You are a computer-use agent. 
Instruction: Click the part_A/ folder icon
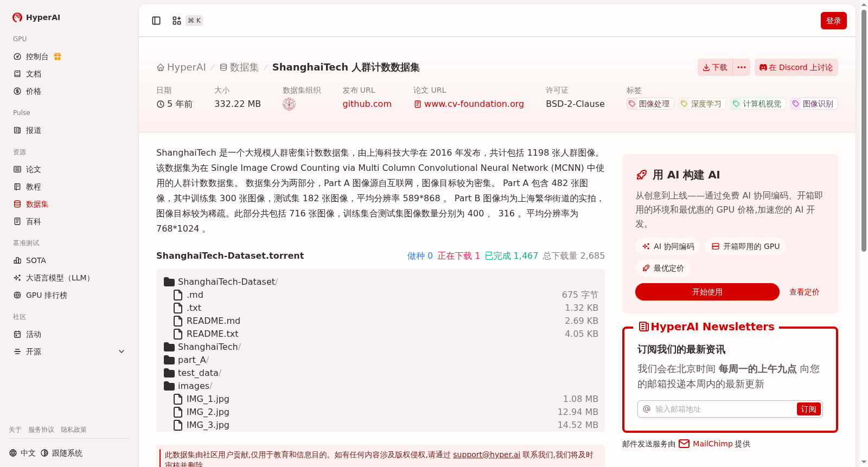(169, 360)
